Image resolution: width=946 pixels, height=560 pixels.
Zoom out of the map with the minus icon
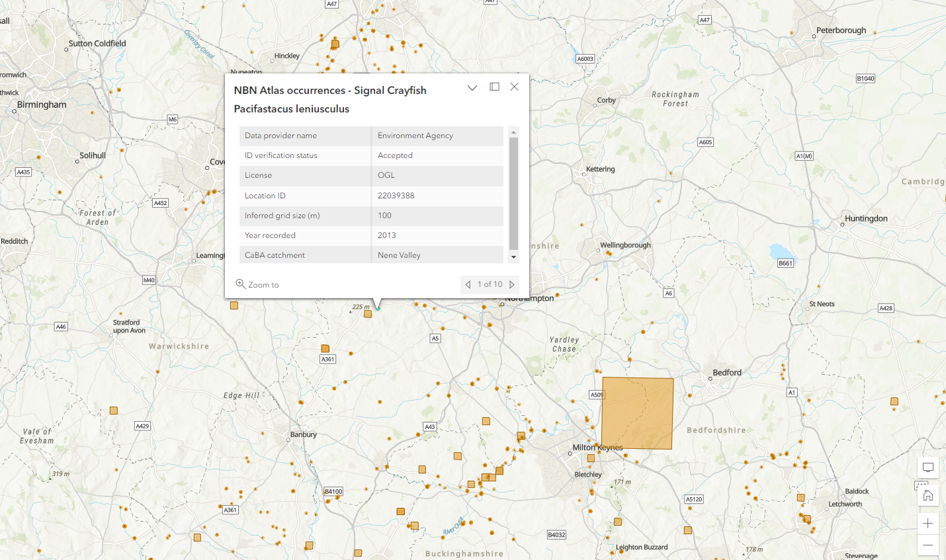927,545
